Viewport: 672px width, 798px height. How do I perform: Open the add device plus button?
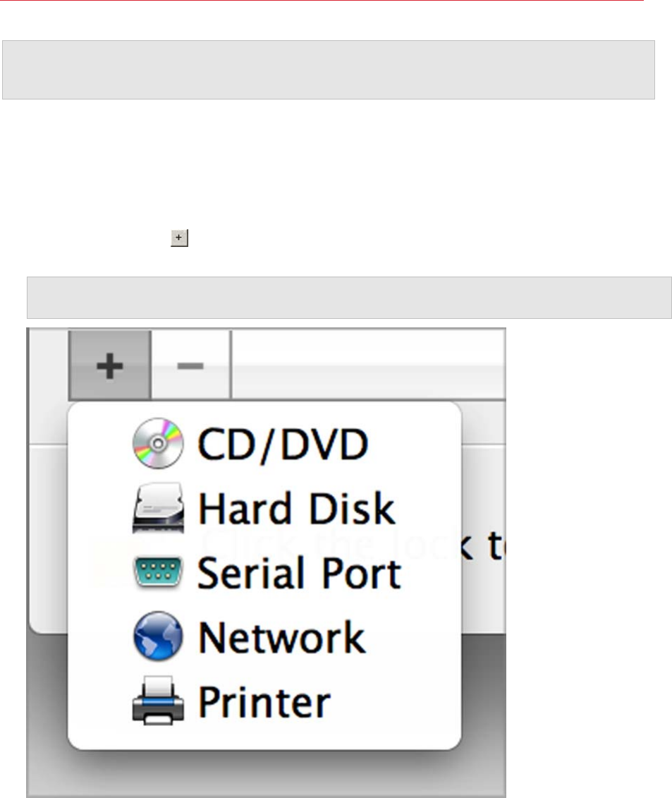(x=110, y=365)
